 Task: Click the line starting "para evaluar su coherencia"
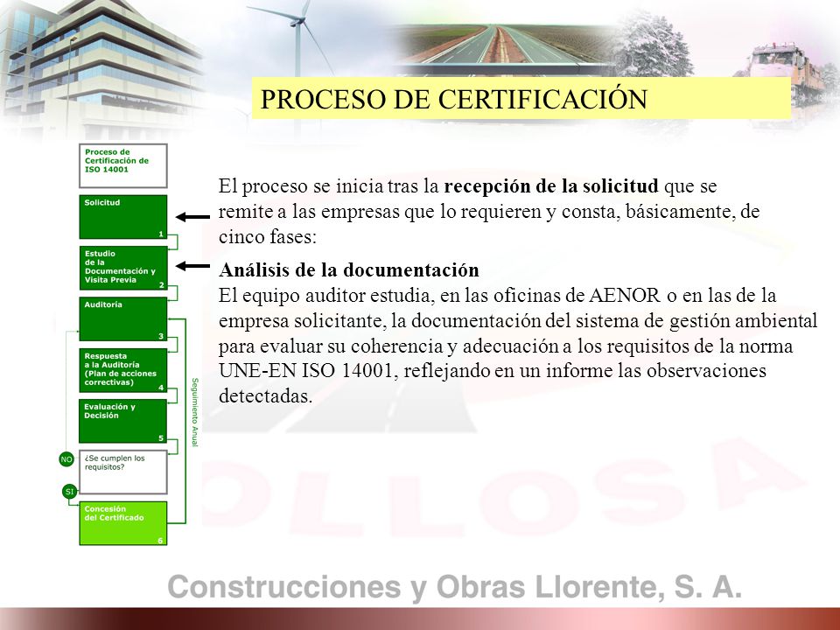[506, 346]
